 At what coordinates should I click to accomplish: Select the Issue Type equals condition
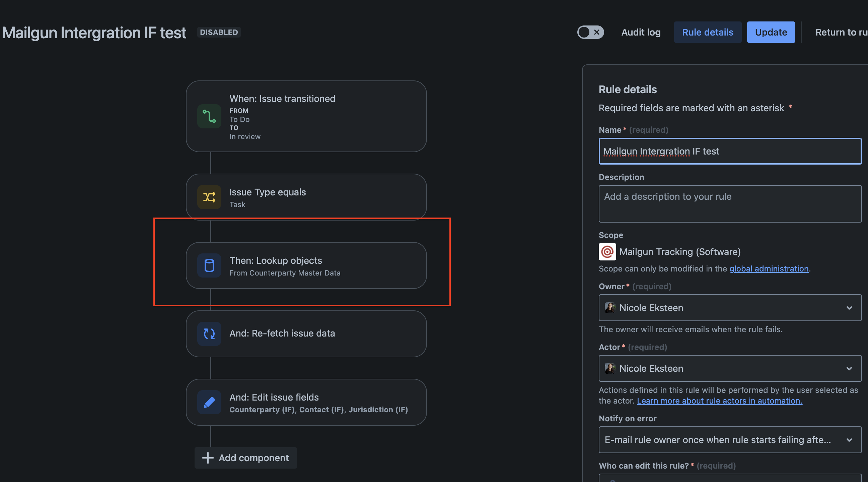pos(306,197)
